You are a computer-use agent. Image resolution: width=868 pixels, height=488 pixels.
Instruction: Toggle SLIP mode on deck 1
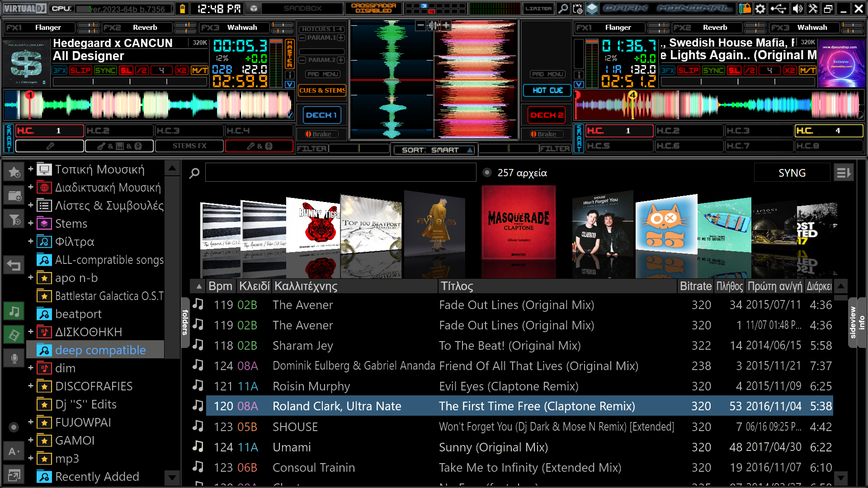[x=80, y=70]
